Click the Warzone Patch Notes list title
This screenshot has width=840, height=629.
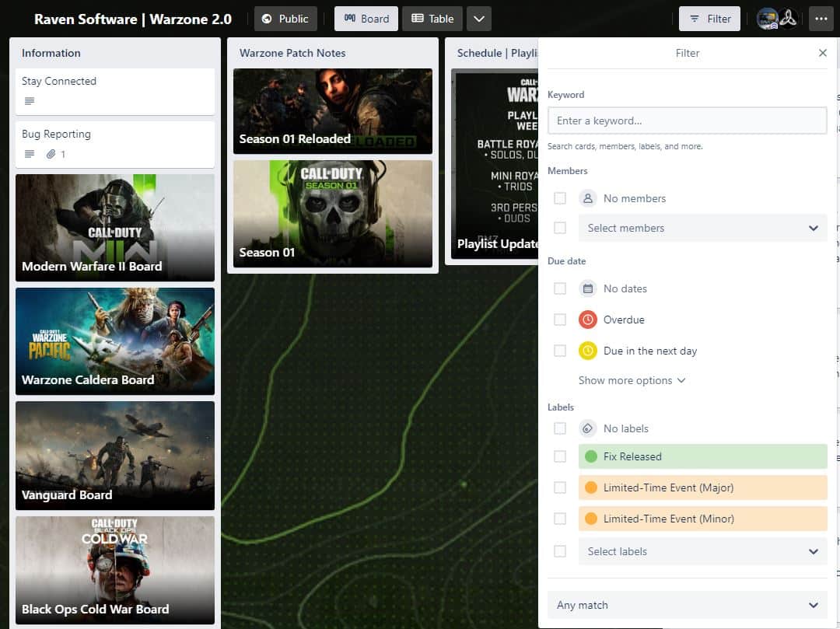tap(292, 53)
